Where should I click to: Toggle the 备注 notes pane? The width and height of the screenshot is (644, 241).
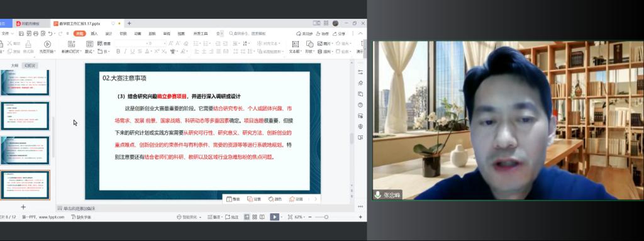pyautogui.click(x=214, y=216)
